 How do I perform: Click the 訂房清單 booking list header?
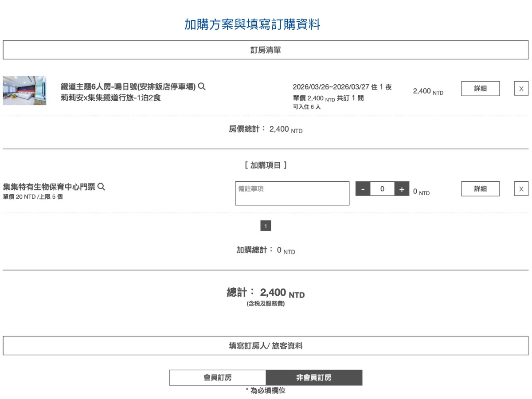[266, 50]
